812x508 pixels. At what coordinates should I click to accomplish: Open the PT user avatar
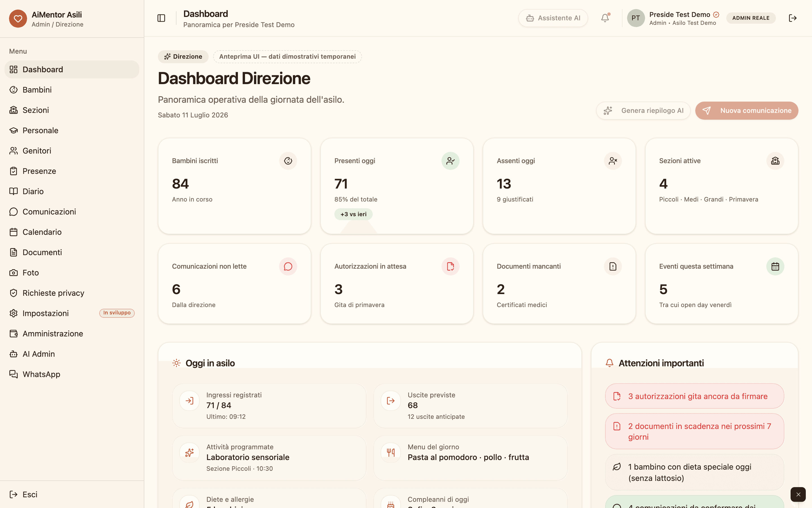tap(636, 18)
